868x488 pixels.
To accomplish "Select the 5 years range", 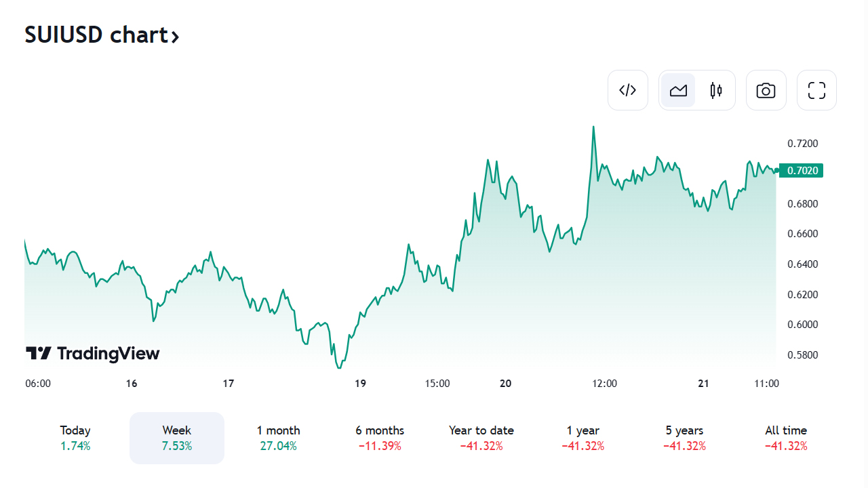I will (684, 438).
